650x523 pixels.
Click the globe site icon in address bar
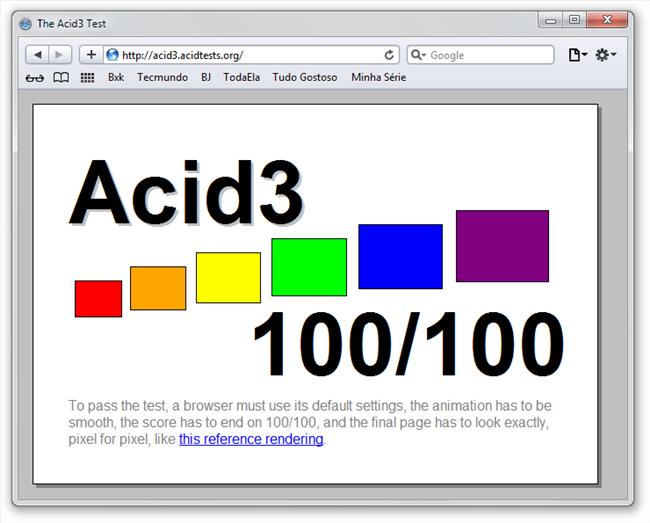112,55
